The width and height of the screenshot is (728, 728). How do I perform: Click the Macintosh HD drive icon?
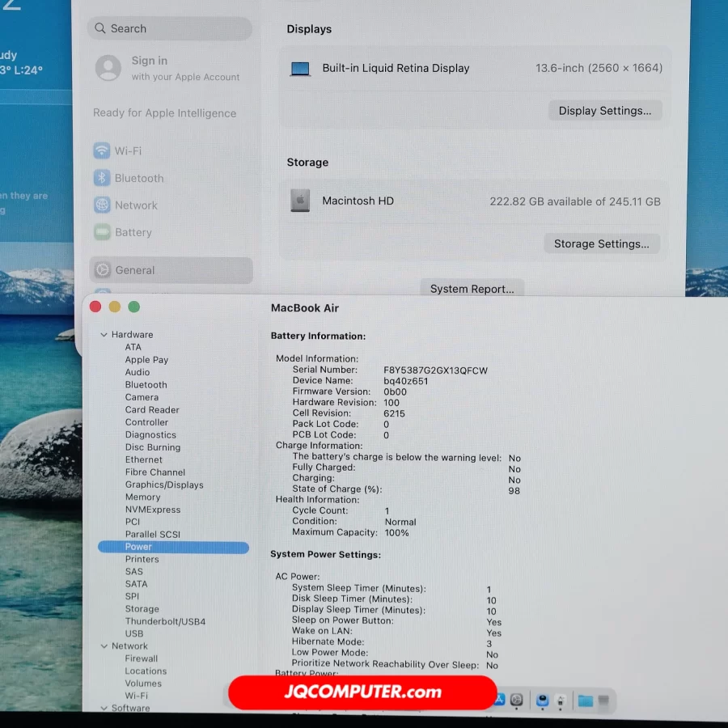click(x=300, y=201)
